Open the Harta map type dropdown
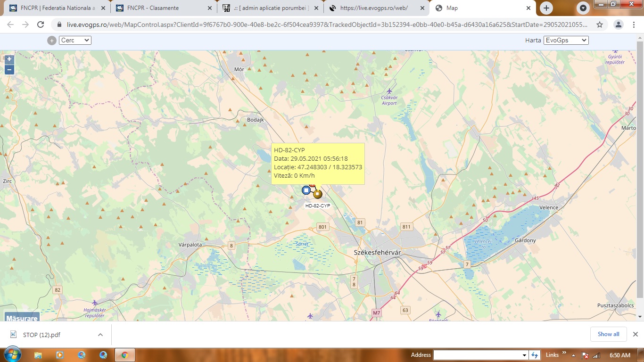 click(x=566, y=41)
